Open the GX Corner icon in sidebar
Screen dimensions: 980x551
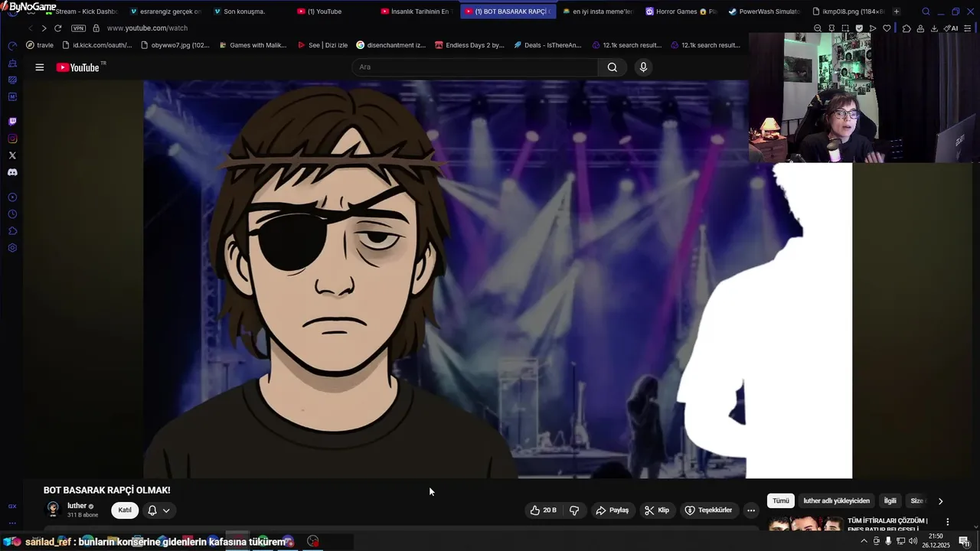coord(12,507)
